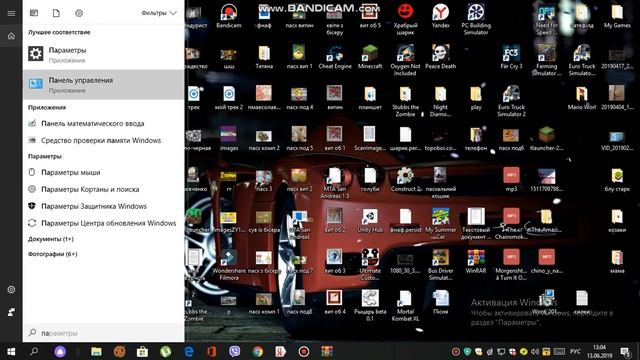The width and height of the screenshot is (640, 360).
Task: Open Yandex browser desktop shortcut
Action: 440,16
